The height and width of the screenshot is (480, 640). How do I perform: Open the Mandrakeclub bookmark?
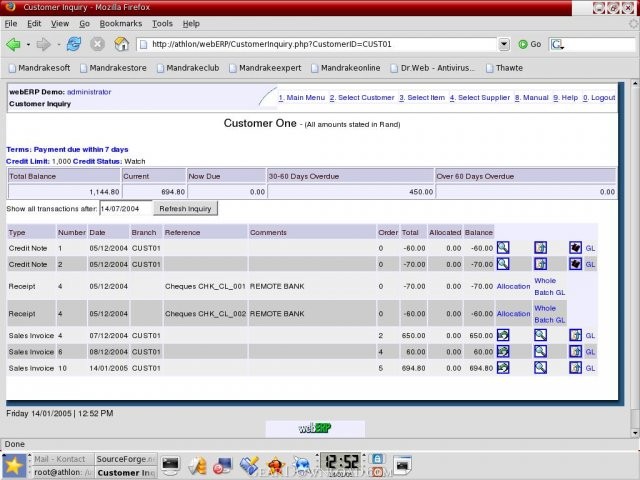click(x=188, y=68)
